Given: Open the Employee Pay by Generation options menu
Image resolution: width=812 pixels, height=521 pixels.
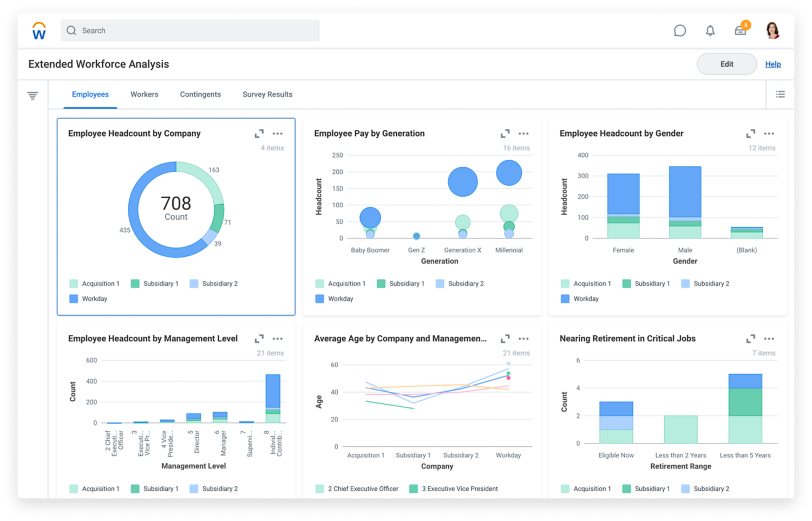Looking at the screenshot, I should pyautogui.click(x=523, y=133).
